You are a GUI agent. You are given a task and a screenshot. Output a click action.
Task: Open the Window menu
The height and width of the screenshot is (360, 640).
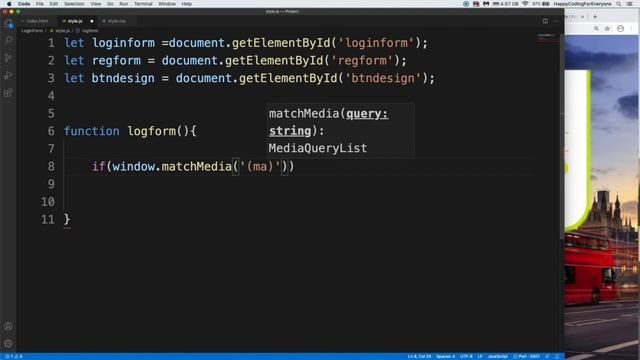[167, 4]
